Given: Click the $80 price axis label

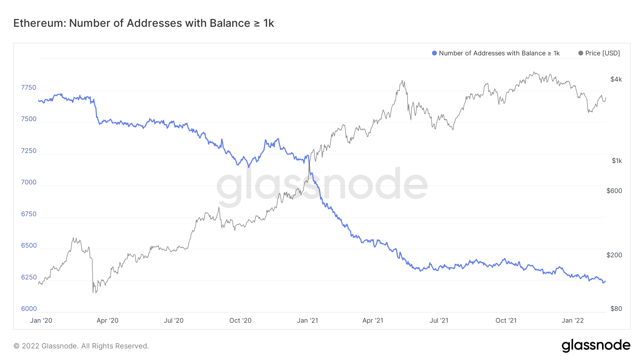Looking at the screenshot, I should [x=616, y=309].
